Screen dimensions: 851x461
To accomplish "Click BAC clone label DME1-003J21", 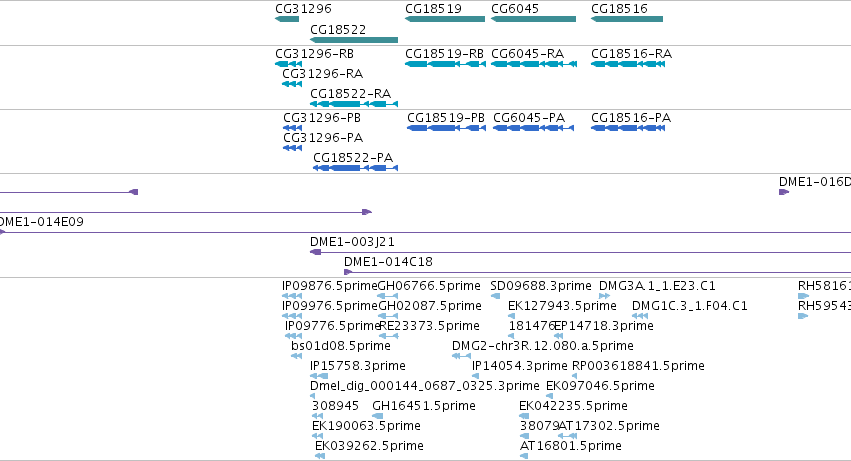I will [352, 242].
